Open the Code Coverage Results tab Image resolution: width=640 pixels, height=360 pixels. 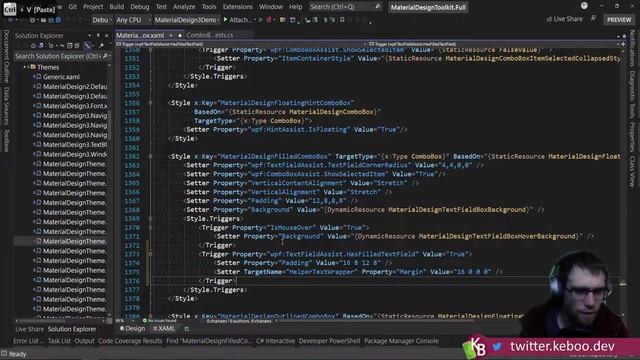coord(130,341)
